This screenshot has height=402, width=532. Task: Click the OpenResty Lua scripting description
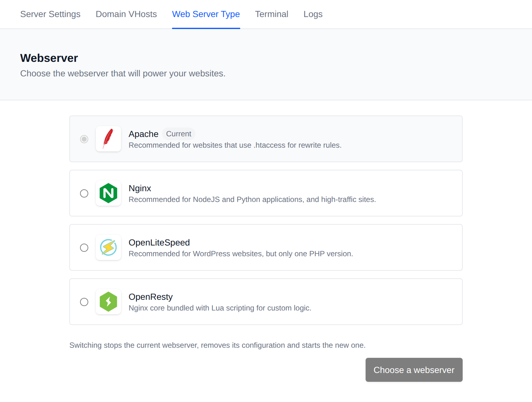point(220,308)
